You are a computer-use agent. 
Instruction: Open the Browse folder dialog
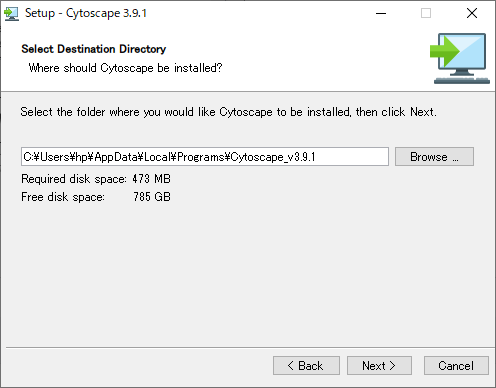coord(434,157)
